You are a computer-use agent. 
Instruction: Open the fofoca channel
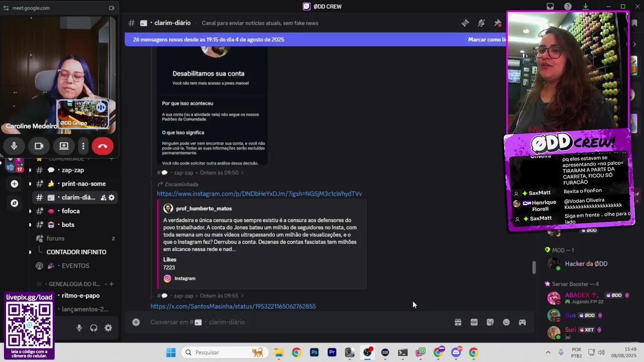[x=75, y=211]
